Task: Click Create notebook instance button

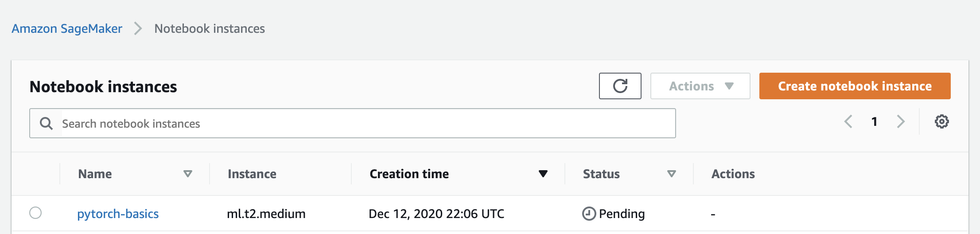Action: click(855, 86)
